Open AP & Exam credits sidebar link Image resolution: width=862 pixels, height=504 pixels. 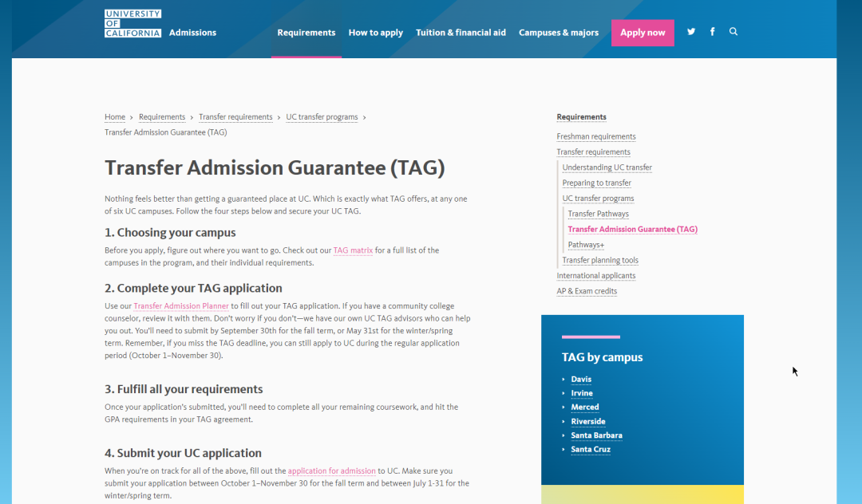[x=587, y=291]
